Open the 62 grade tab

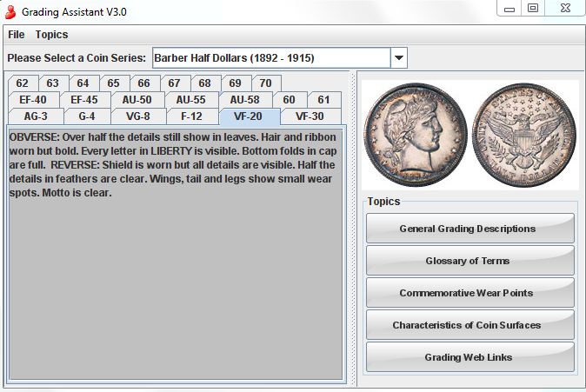point(23,83)
